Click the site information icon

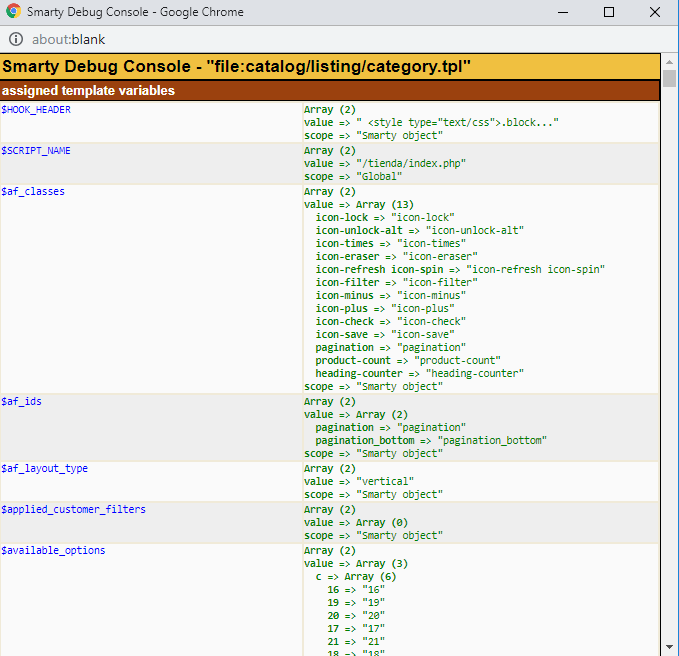point(16,40)
